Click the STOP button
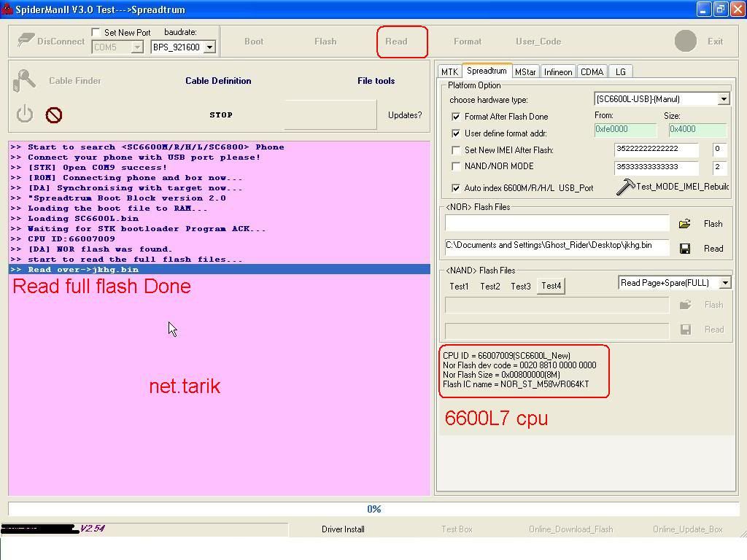The height and width of the screenshot is (560, 747). click(x=221, y=114)
